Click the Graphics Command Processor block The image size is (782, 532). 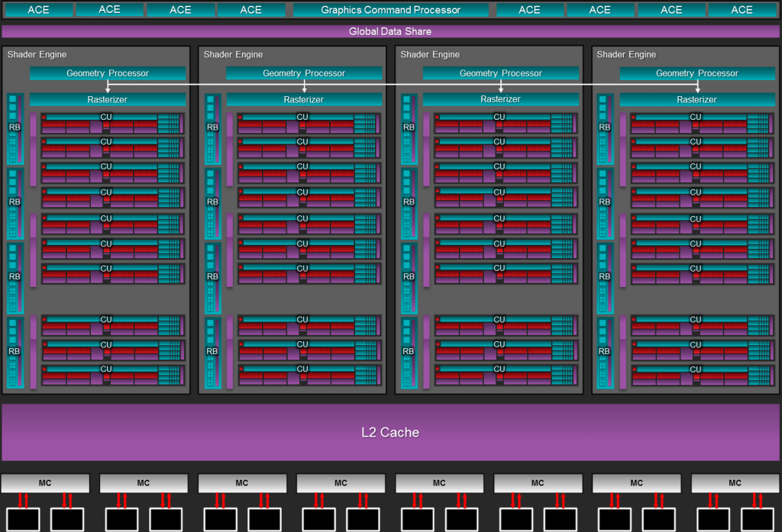click(390, 10)
